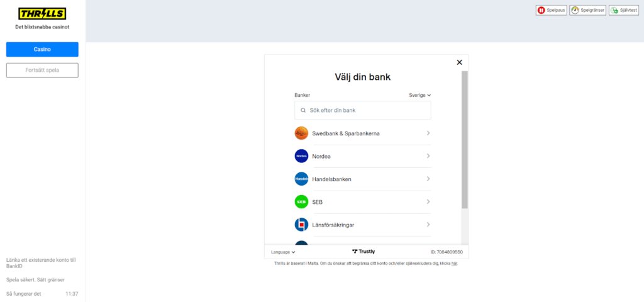Open Självtest self-assessment button
Screen dimensions: 644x302
point(623,10)
